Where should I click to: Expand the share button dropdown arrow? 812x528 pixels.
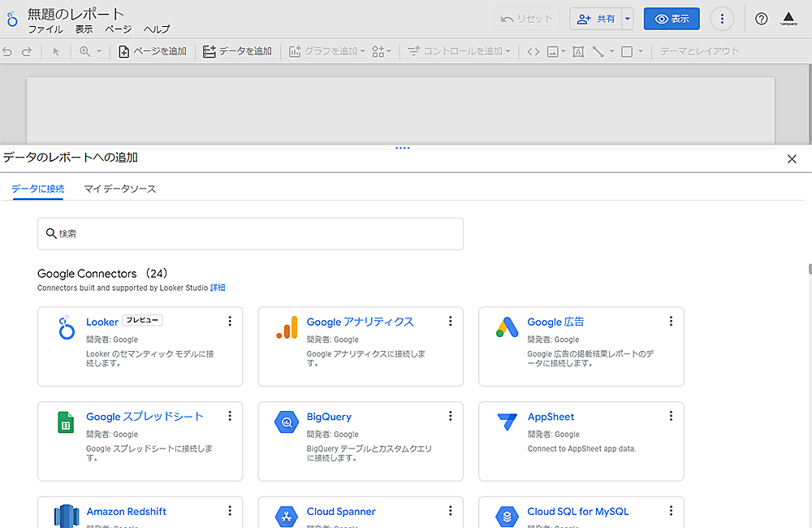point(627,19)
